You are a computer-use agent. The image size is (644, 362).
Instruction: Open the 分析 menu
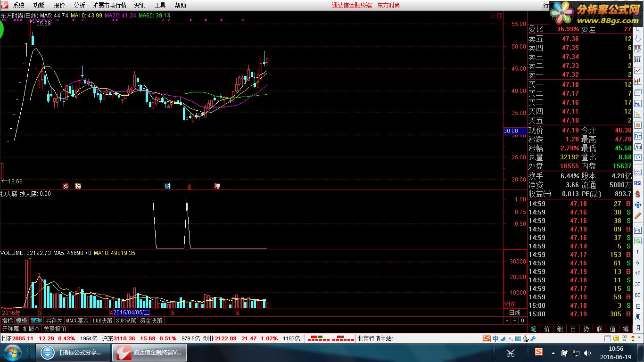pos(80,5)
